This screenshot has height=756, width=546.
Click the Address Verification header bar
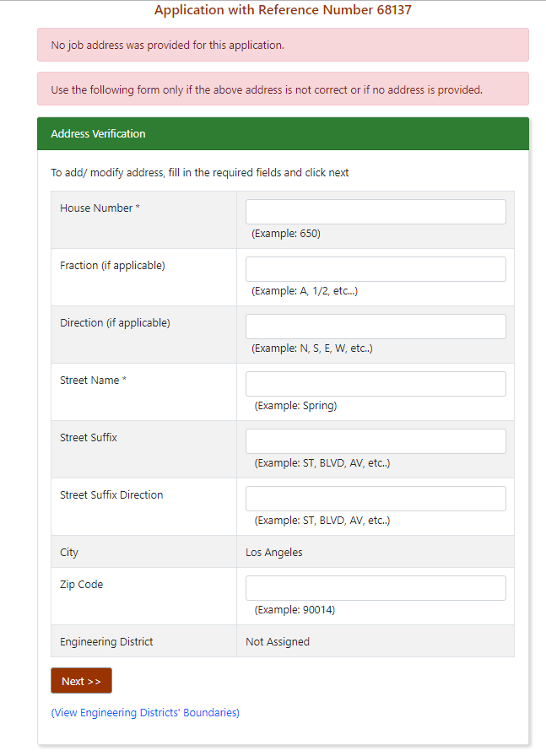pyautogui.click(x=283, y=133)
